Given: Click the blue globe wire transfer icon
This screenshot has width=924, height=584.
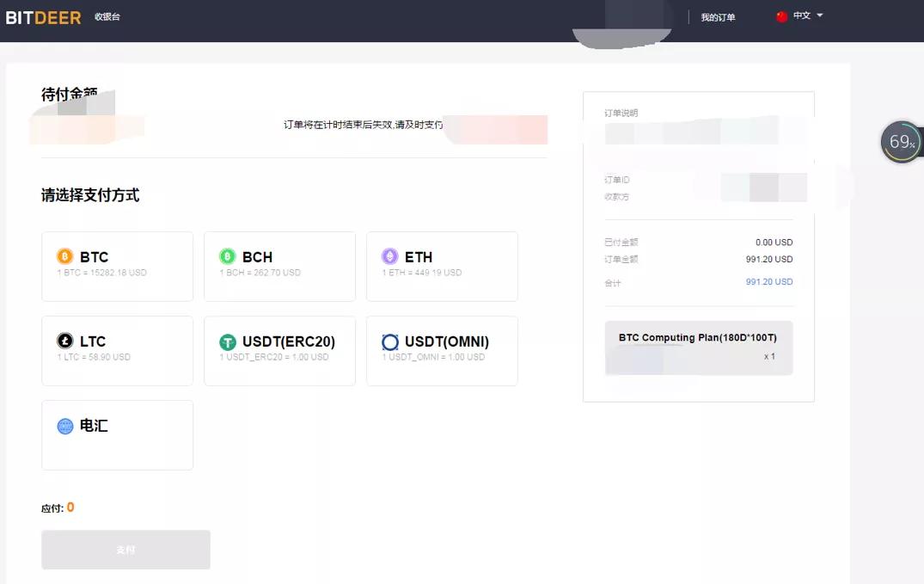Looking at the screenshot, I should (64, 426).
